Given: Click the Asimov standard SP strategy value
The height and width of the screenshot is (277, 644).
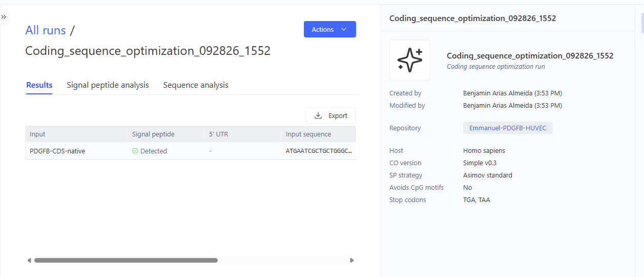Looking at the screenshot, I should click(488, 175).
